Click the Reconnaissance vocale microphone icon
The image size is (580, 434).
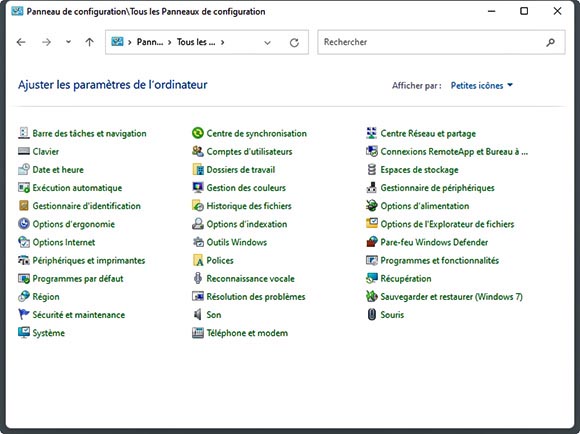pos(198,278)
